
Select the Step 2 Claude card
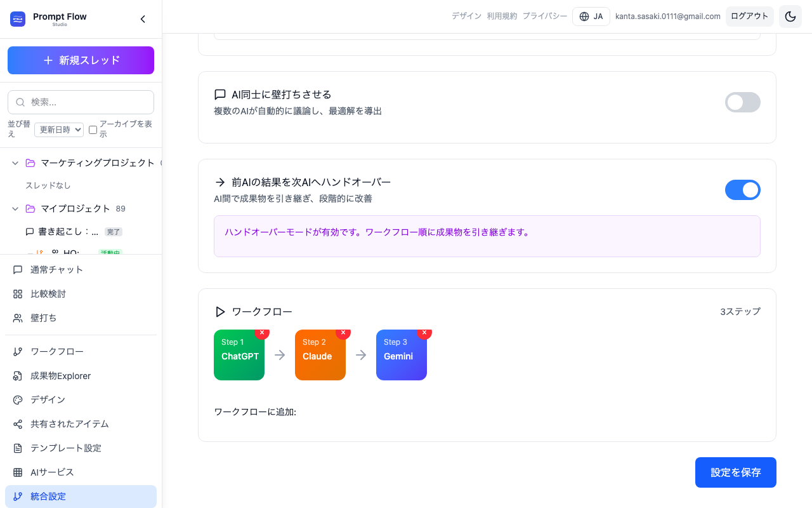click(320, 355)
